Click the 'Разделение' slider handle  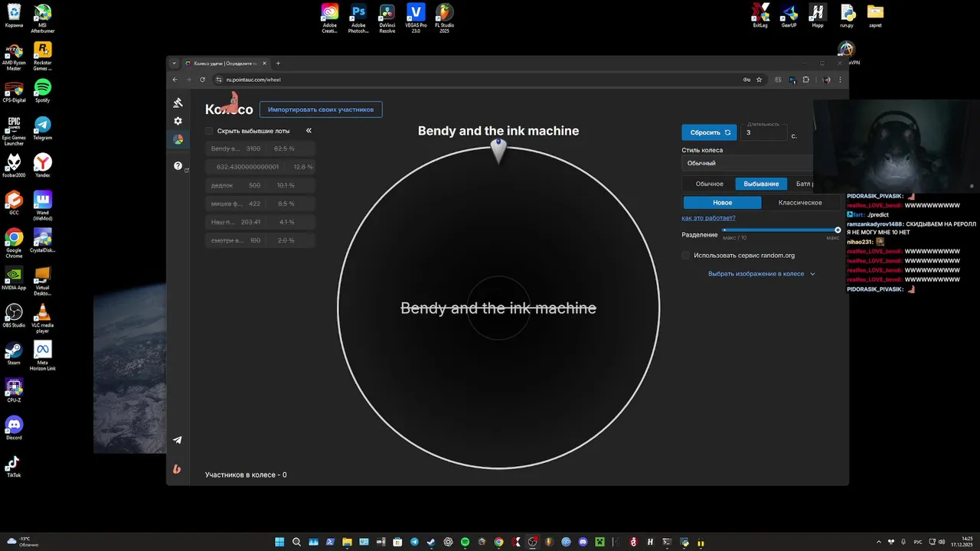point(838,230)
